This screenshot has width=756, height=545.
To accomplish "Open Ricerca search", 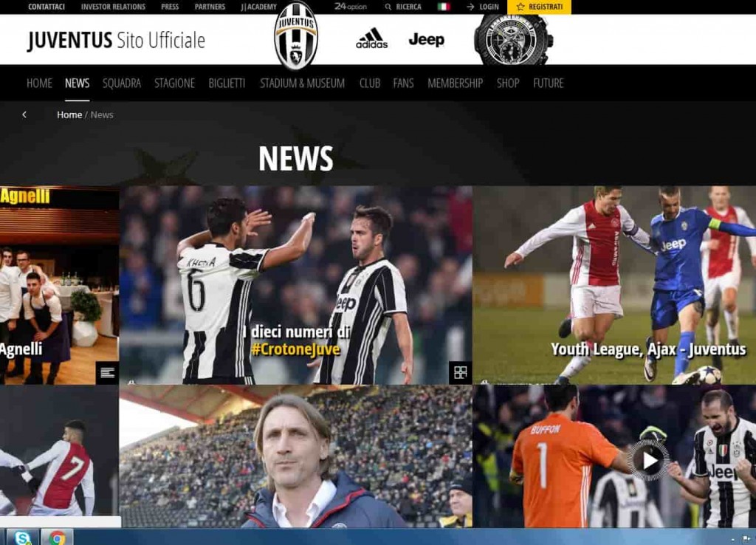I will [x=403, y=7].
